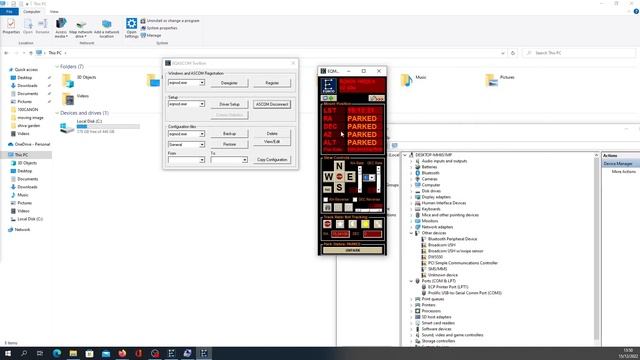Adjust RA Rate vertical slider
640x360 pixels.
click(x=360, y=179)
